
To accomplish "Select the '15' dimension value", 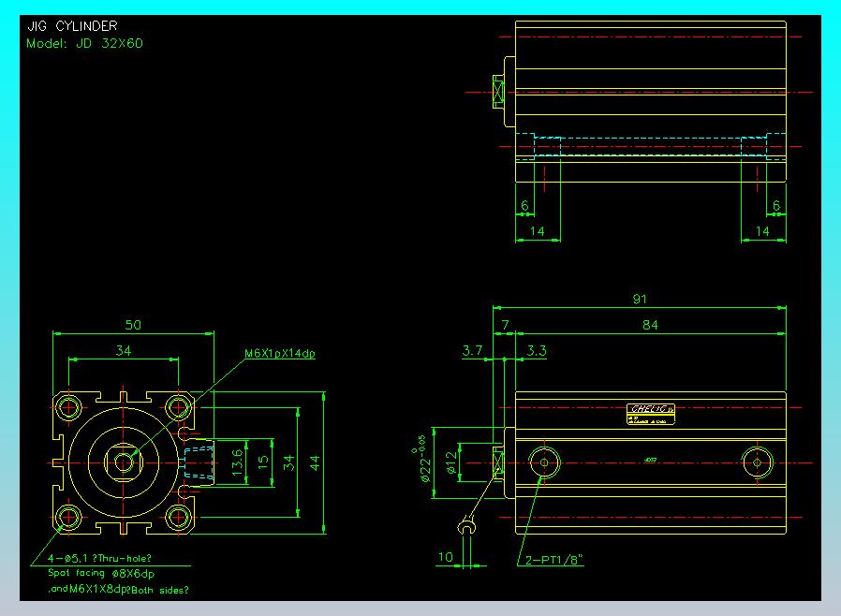I will [263, 462].
